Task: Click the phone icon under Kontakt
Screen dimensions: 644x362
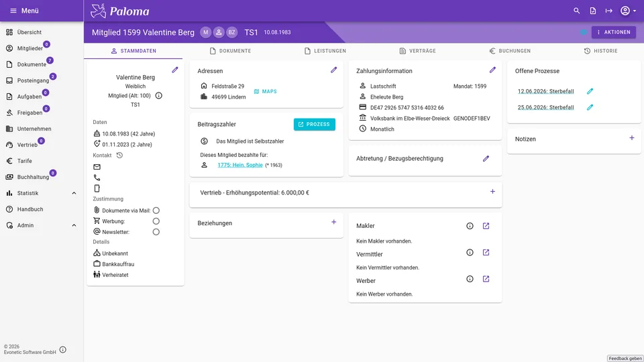Action: click(x=97, y=178)
